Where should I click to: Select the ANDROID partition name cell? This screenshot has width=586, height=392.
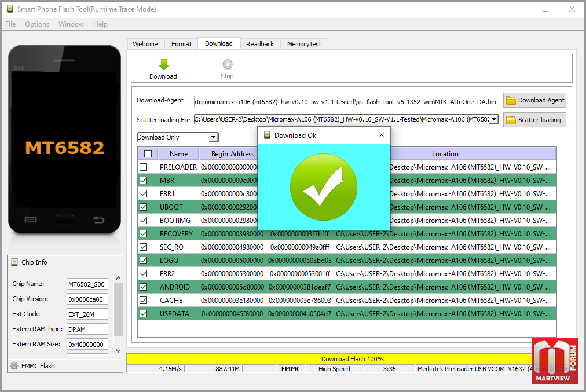pos(178,287)
